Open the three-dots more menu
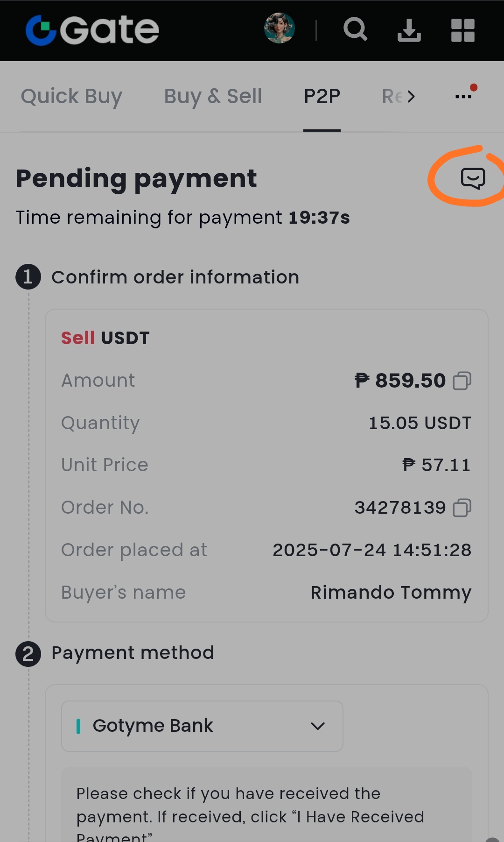This screenshot has height=842, width=504. click(463, 96)
